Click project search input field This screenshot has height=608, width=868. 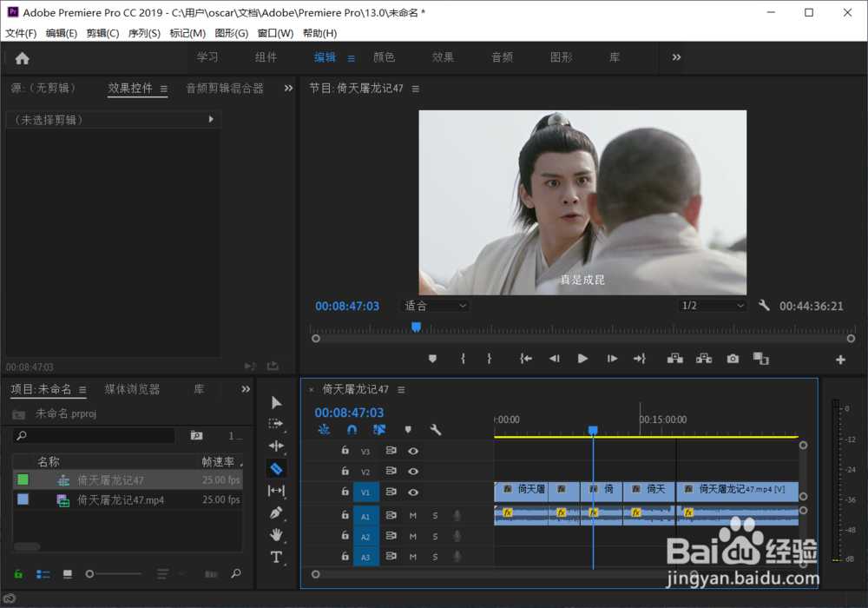94,436
